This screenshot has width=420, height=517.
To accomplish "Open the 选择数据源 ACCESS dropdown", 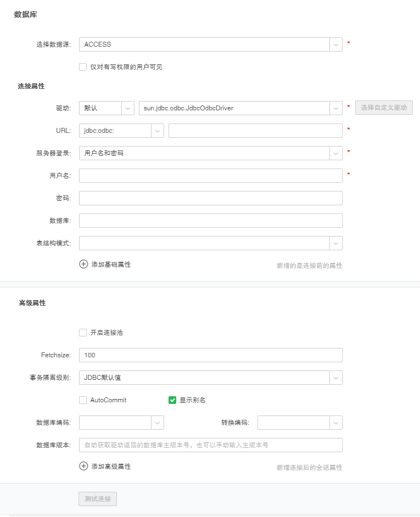I will (210, 44).
